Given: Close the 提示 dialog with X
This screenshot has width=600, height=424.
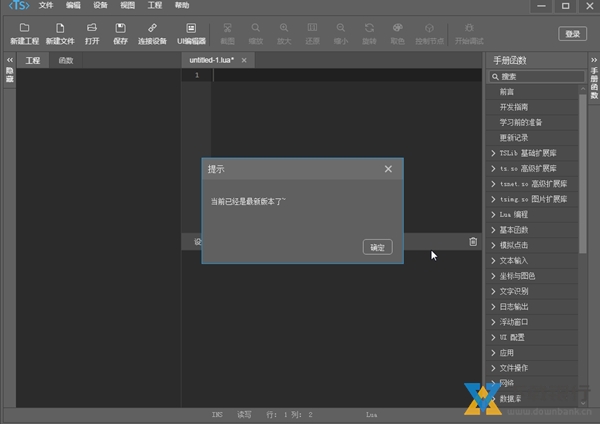Looking at the screenshot, I should click(x=388, y=169).
